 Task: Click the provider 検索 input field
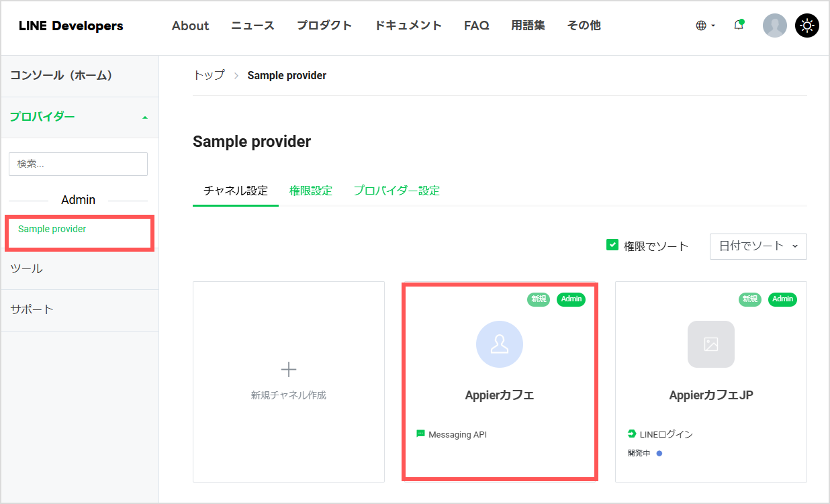pyautogui.click(x=78, y=164)
